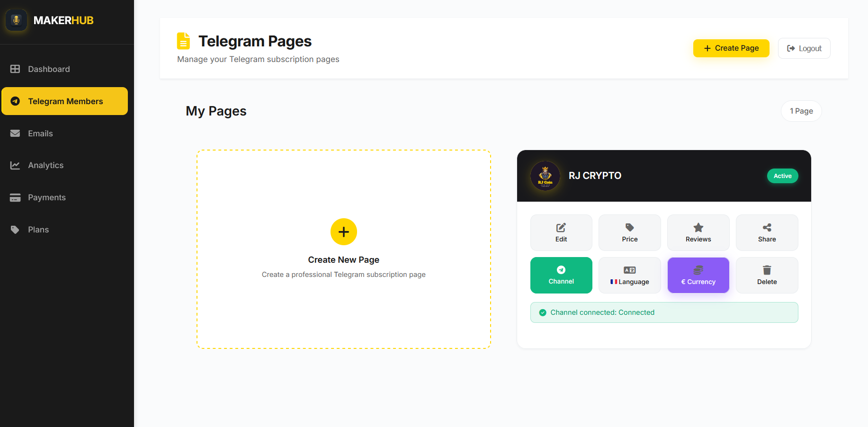The width and height of the screenshot is (868, 427).
Task: Click the Logout button
Action: tap(804, 48)
